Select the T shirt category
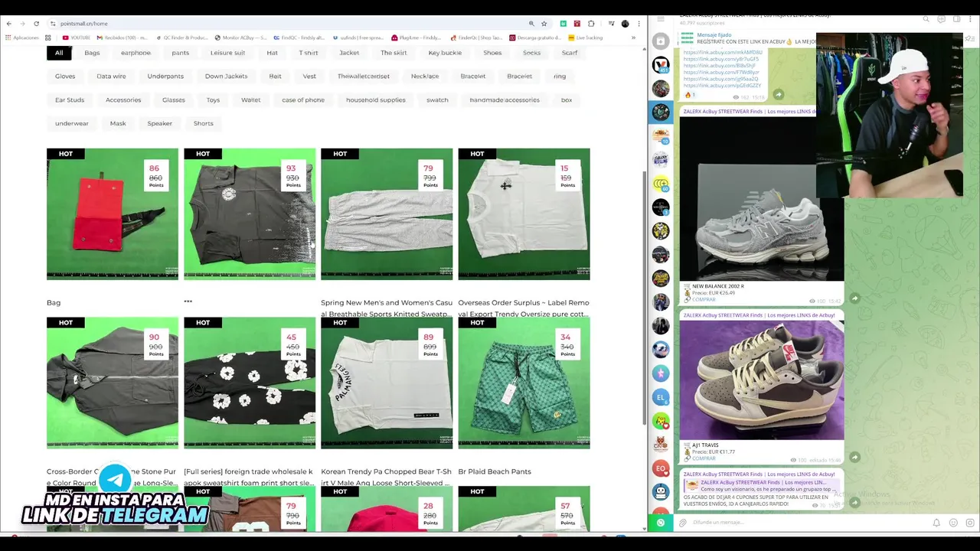The width and height of the screenshot is (980, 551). click(x=309, y=53)
